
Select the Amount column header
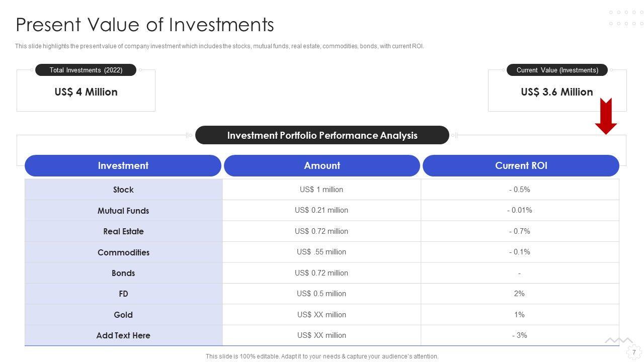(x=322, y=166)
